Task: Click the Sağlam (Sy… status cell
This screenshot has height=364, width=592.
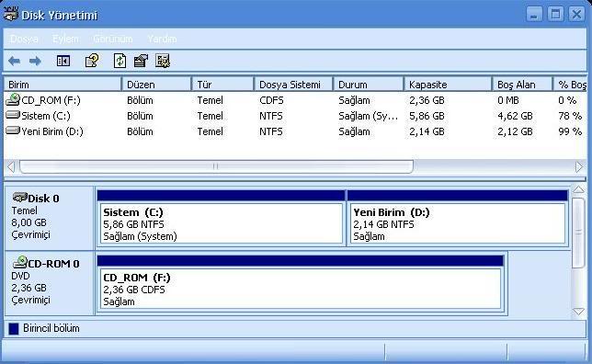Action: point(368,116)
